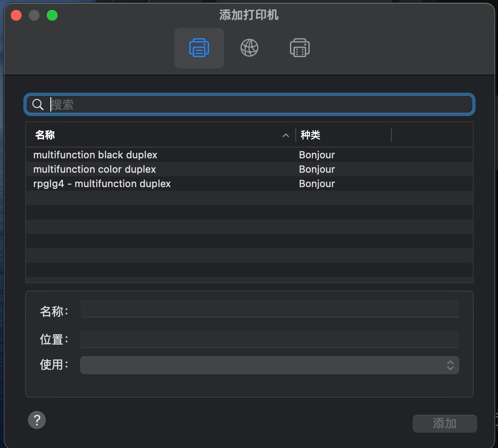The image size is (498, 448).
Task: Click the 添加 button
Action: [445, 424]
